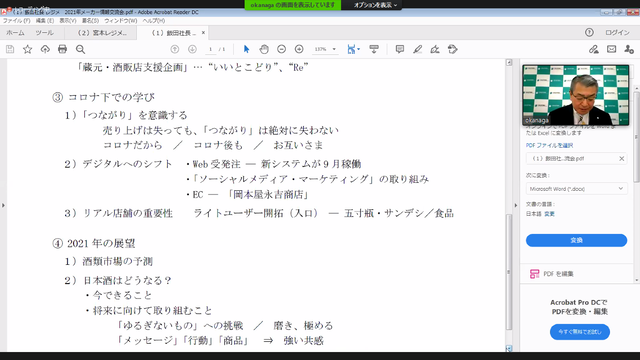Image resolution: width=640 pixels, height=360 pixels.
Task: Click the line 2）デジタルへのシフト
Action: pos(118,164)
